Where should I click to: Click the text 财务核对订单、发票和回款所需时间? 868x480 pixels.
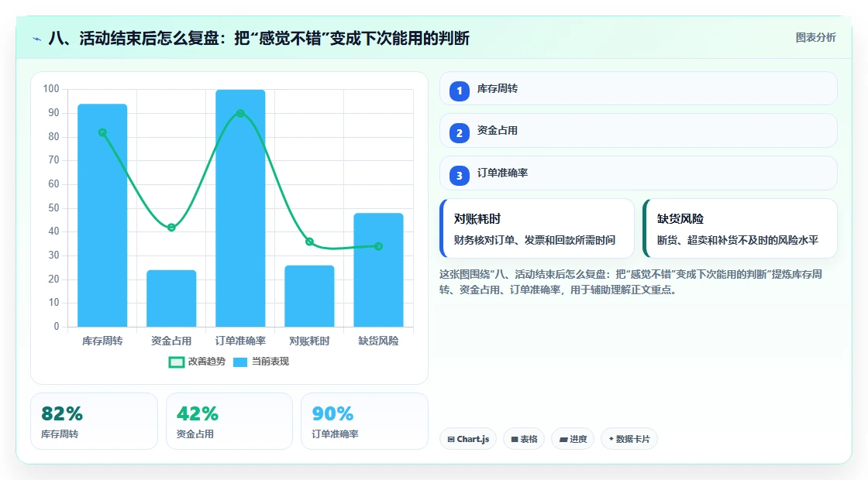535,241
